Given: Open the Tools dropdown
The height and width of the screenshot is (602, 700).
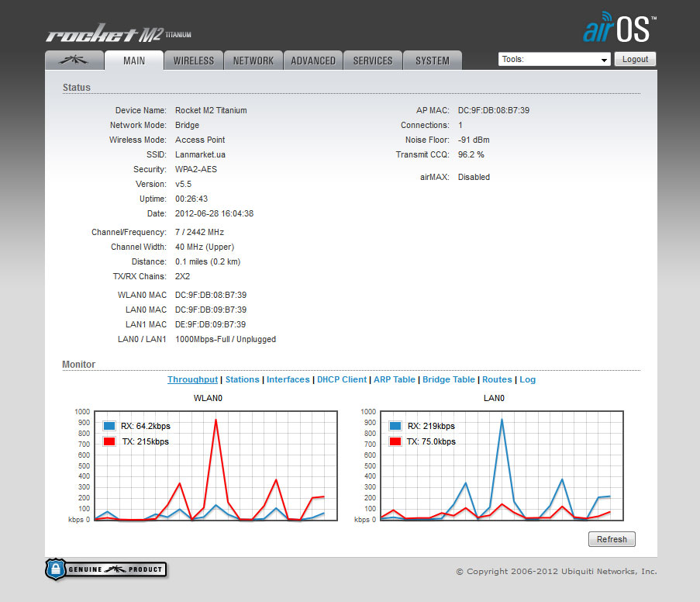Looking at the screenshot, I should point(553,58).
